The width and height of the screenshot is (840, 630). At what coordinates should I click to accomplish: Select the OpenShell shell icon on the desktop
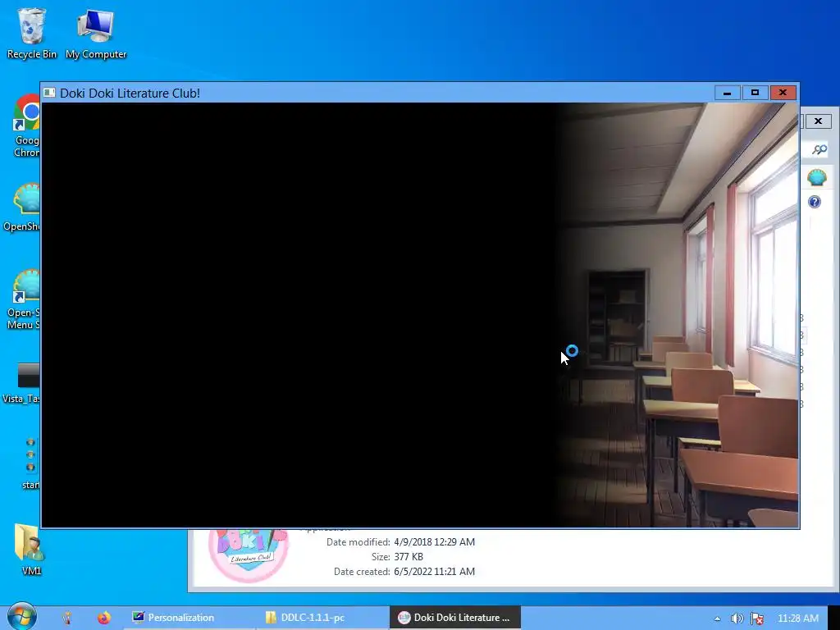coord(21,208)
